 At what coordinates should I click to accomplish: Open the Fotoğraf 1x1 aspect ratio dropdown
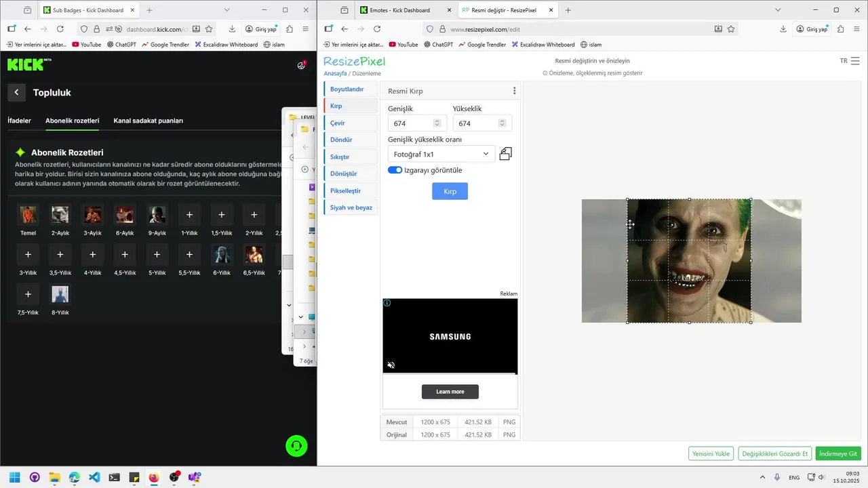[x=441, y=154]
